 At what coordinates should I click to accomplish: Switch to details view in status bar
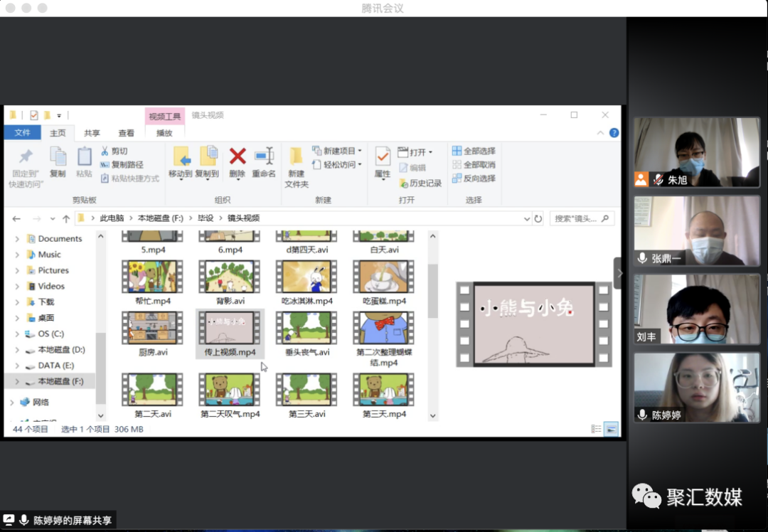pyautogui.click(x=596, y=429)
